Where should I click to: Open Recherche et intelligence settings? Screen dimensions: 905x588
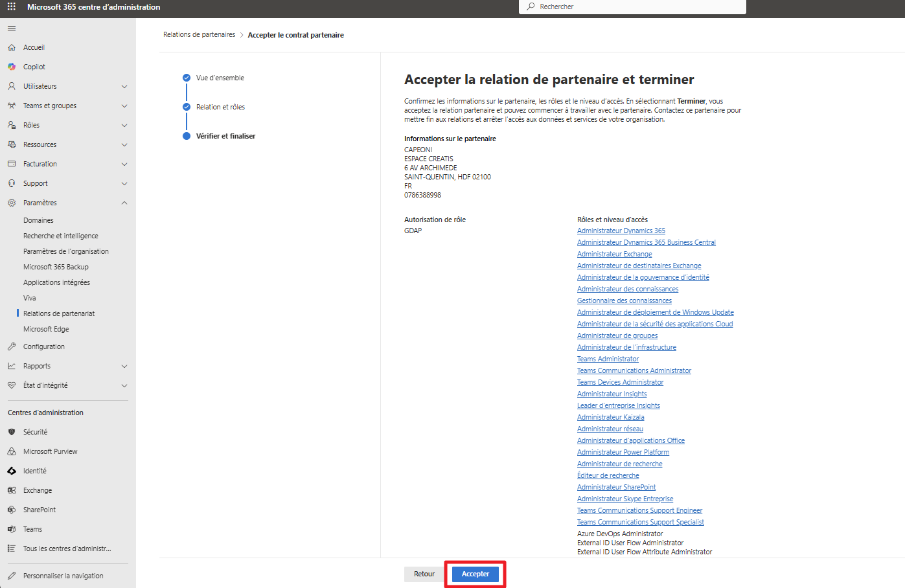[61, 236]
